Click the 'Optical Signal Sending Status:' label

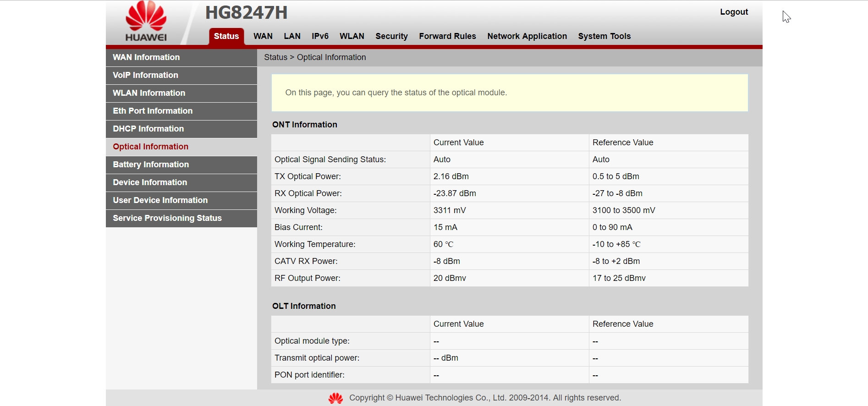click(x=330, y=159)
